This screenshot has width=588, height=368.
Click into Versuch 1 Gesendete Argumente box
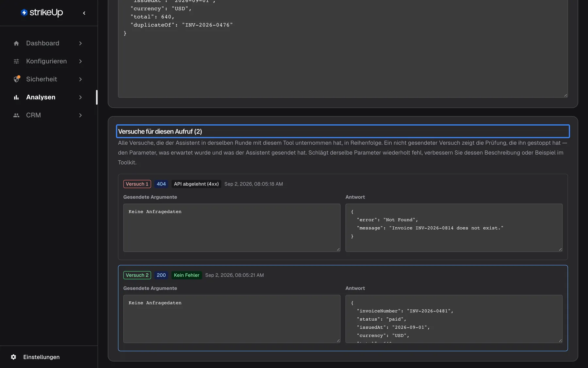coord(232,228)
